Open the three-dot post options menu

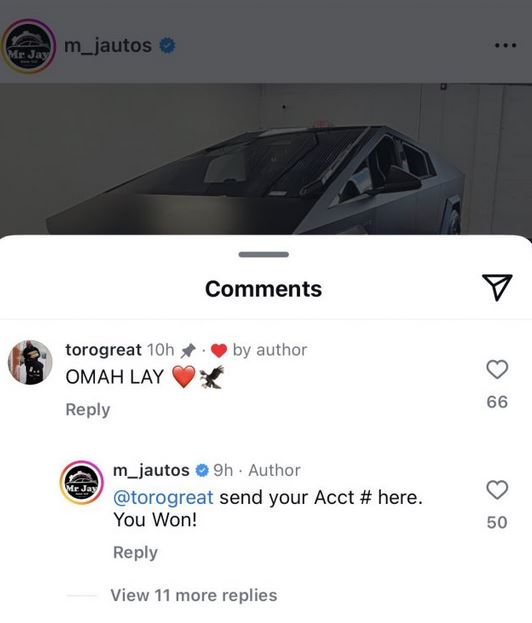click(x=505, y=45)
